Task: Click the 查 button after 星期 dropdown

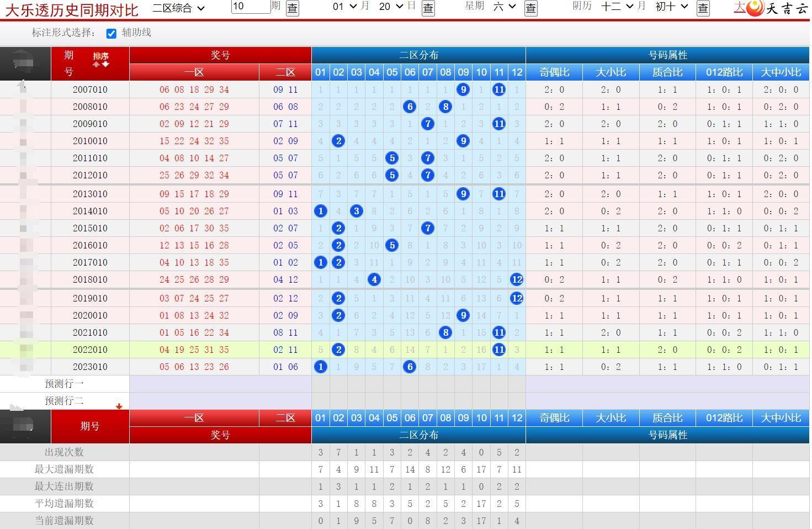Action: tap(530, 8)
